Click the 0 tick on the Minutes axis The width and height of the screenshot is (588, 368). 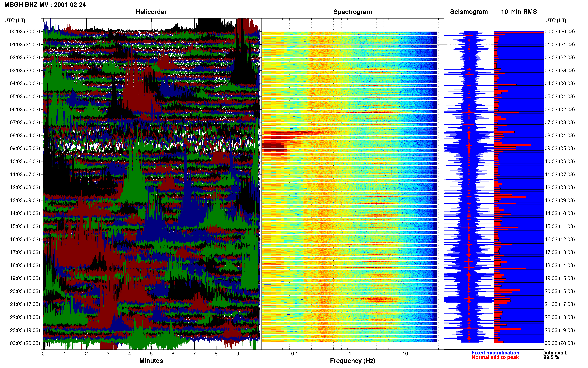(43, 354)
